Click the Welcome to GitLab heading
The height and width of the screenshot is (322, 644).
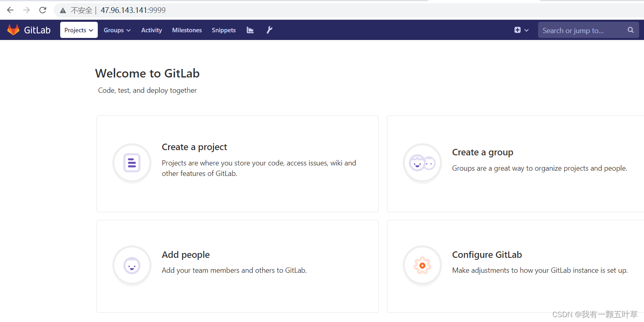(147, 73)
